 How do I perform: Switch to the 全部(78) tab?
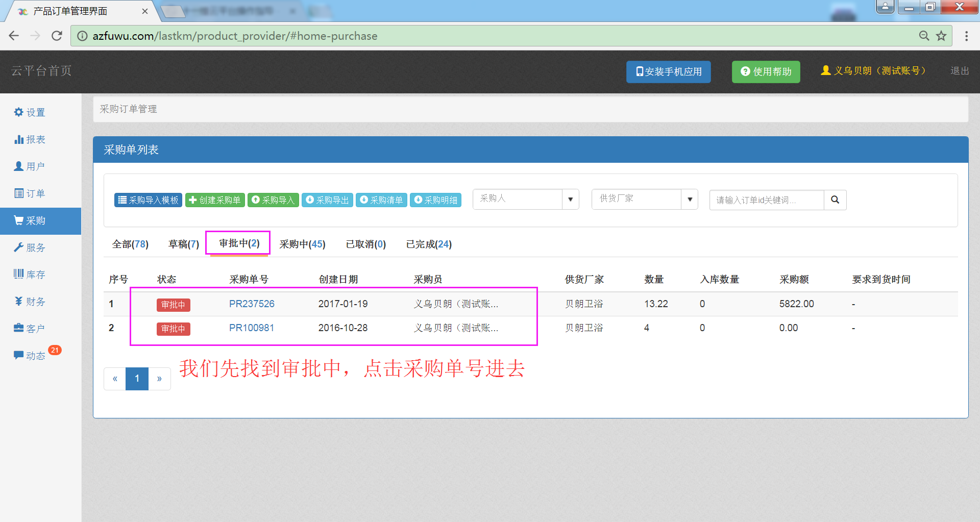tap(130, 244)
